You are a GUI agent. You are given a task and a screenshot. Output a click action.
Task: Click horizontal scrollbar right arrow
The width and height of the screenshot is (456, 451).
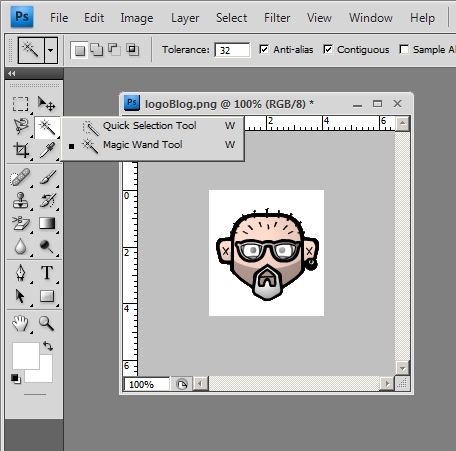[x=387, y=384]
